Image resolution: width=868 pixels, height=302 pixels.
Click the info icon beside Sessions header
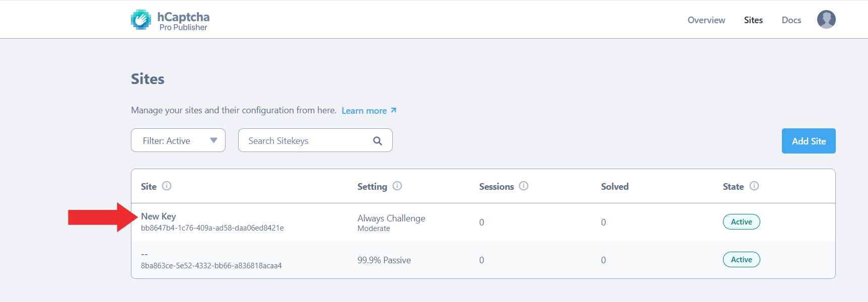(524, 186)
